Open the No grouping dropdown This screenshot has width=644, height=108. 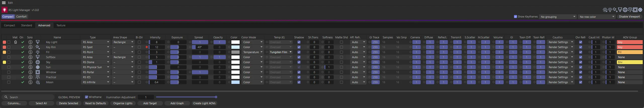(x=558, y=17)
